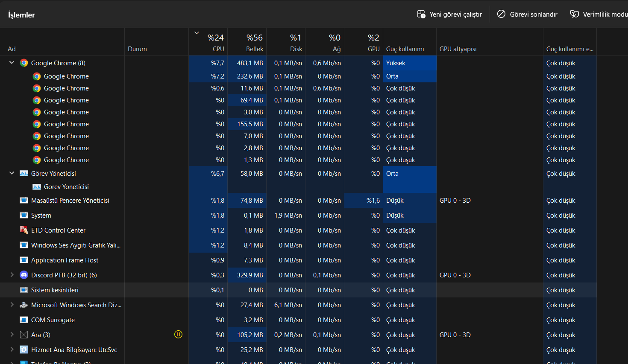This screenshot has width=628, height=364.
Task: Click the Application Frame Host icon
Action: tap(24, 260)
